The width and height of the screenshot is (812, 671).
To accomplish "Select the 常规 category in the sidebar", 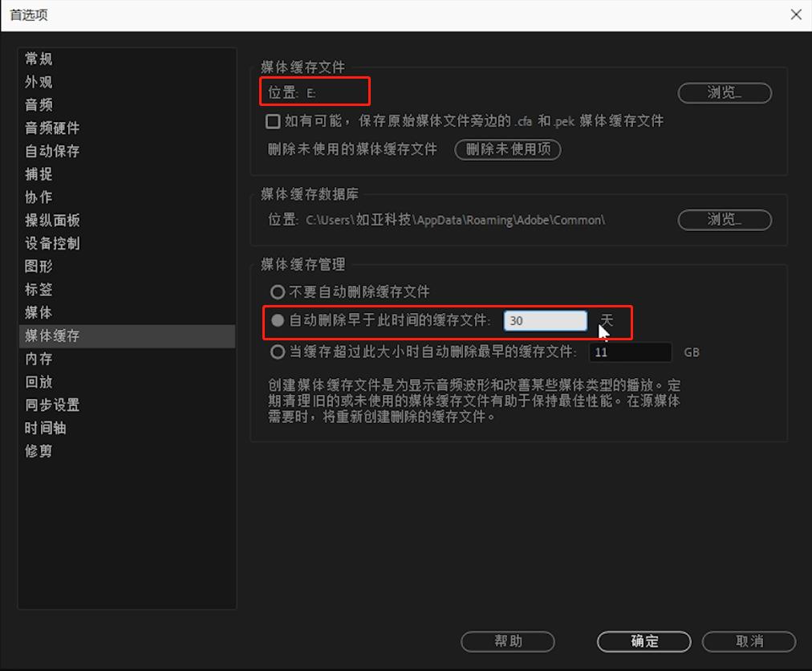I will 37,59.
